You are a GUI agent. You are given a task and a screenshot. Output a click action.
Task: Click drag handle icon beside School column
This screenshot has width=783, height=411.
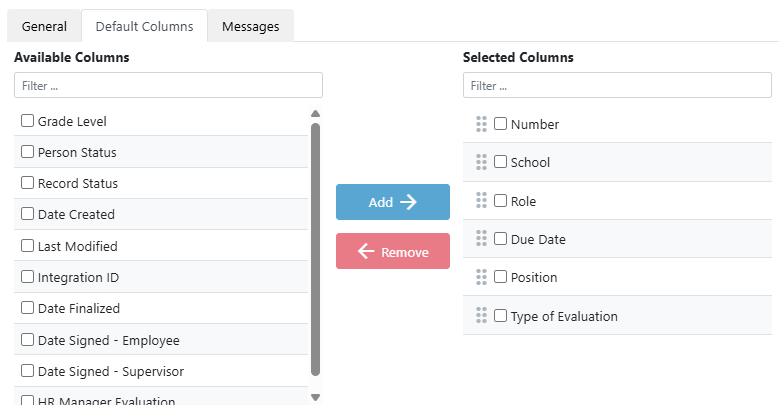[x=481, y=162]
